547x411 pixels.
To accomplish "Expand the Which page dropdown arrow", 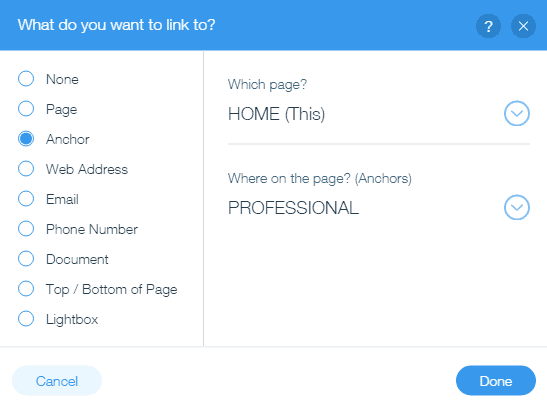I will pyautogui.click(x=517, y=113).
